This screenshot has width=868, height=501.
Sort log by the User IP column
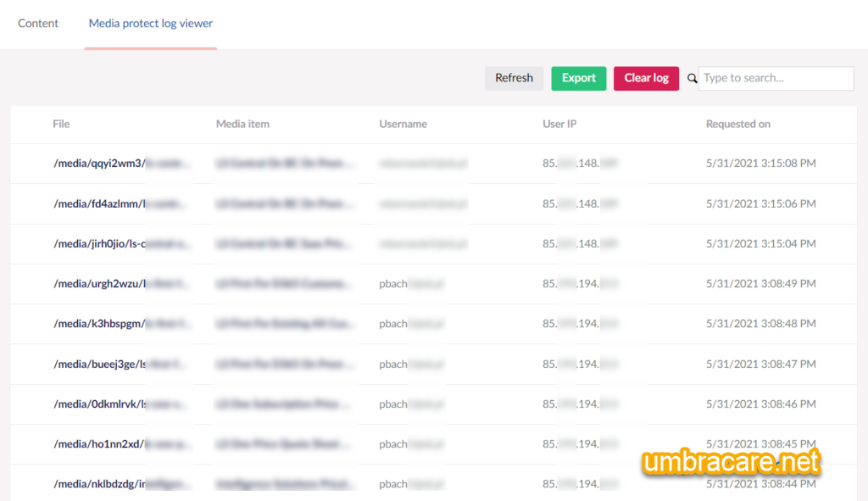click(x=558, y=124)
